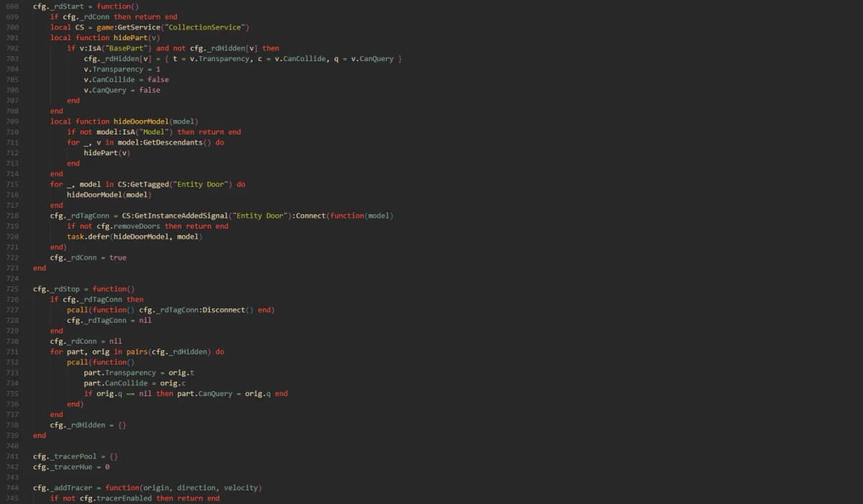Click "v.Transparency = 1" assignment
Screen dimensions: 863x504
click(122, 69)
